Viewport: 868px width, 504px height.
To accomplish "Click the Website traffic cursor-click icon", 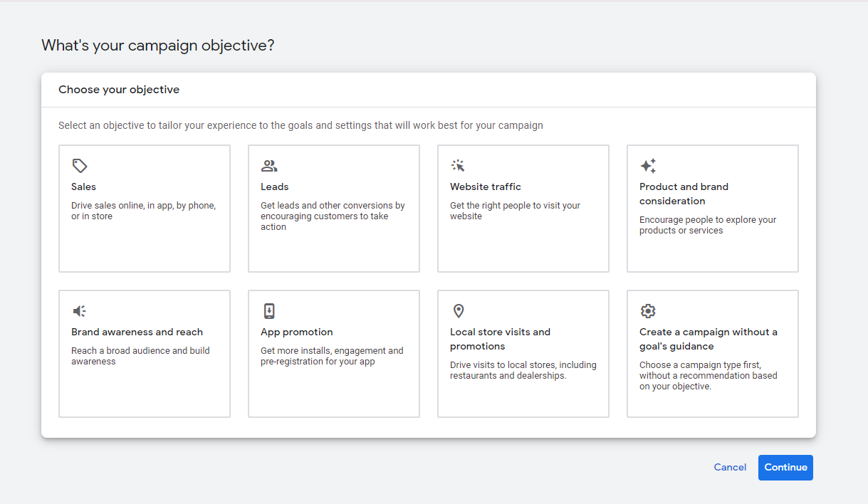I will 458,166.
